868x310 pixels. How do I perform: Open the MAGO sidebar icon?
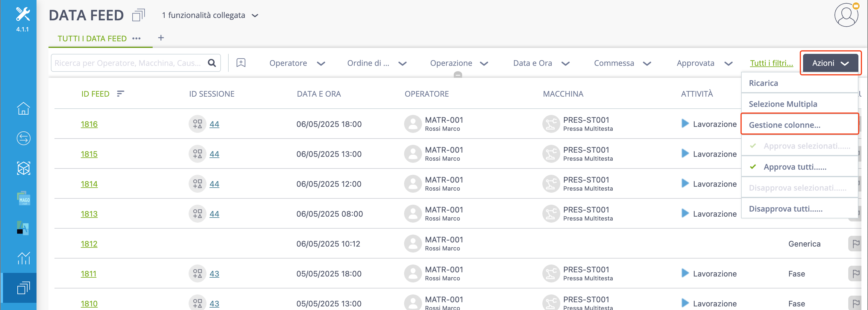click(x=23, y=198)
